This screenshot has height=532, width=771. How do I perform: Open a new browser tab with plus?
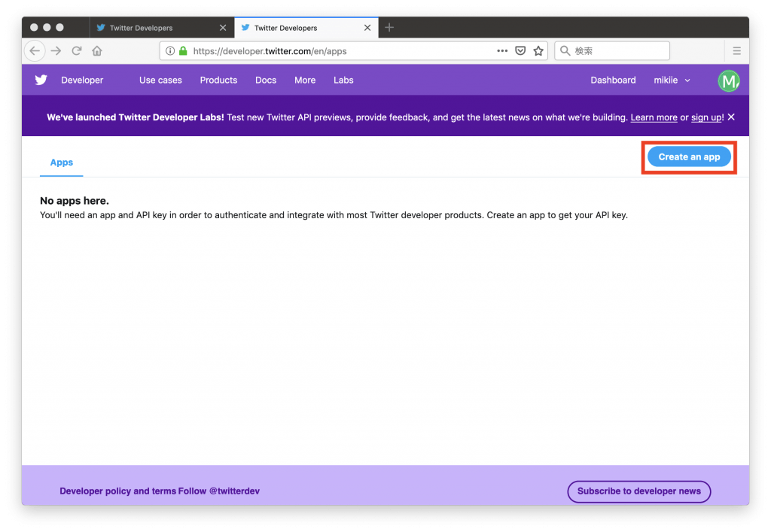coord(389,28)
